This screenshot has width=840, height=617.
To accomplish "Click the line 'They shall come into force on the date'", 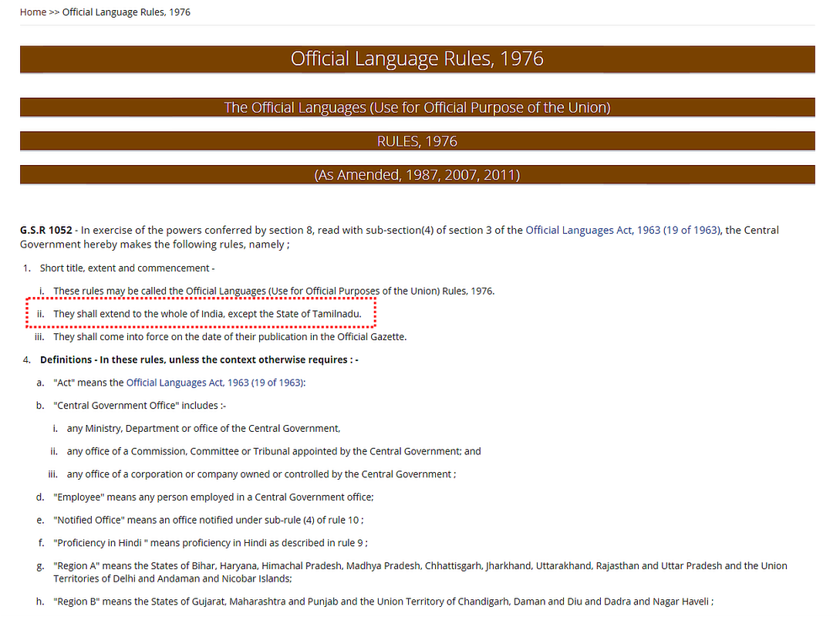I will point(230,336).
